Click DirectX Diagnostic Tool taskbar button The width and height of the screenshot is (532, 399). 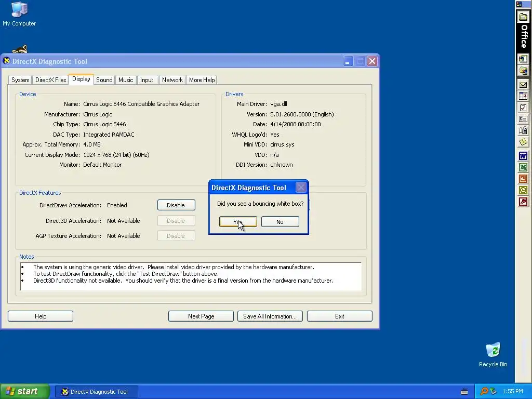[x=96, y=392]
